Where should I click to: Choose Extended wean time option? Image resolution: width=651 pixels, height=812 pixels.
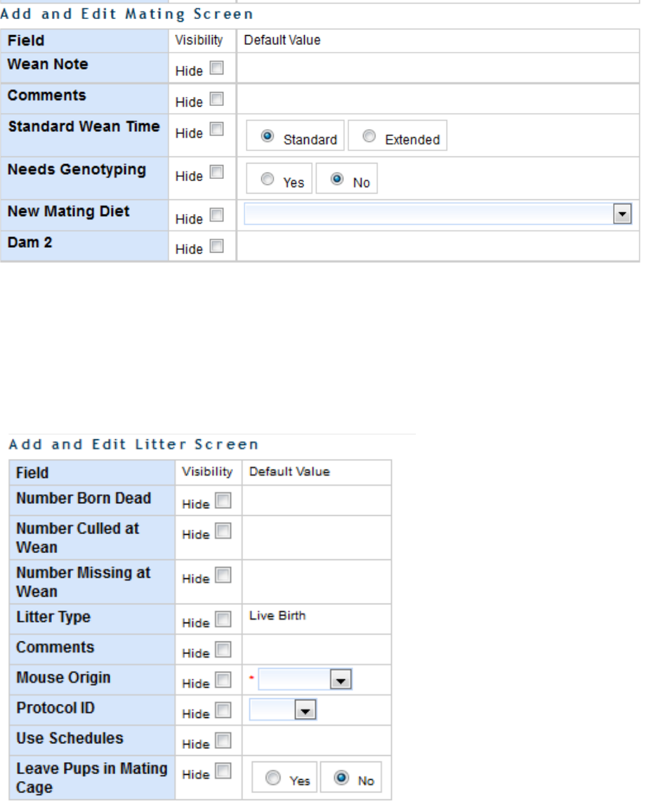369,137
